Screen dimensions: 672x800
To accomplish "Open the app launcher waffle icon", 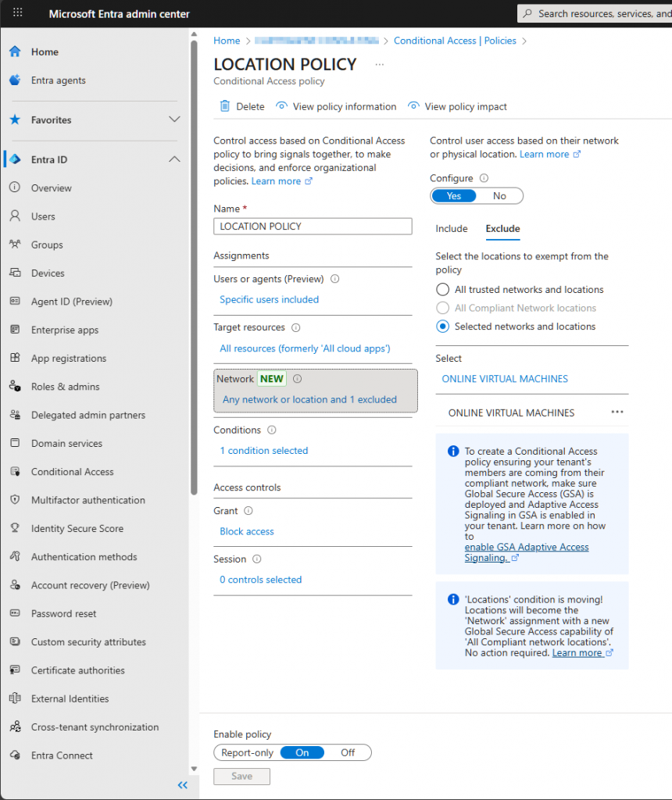I will (18, 13).
